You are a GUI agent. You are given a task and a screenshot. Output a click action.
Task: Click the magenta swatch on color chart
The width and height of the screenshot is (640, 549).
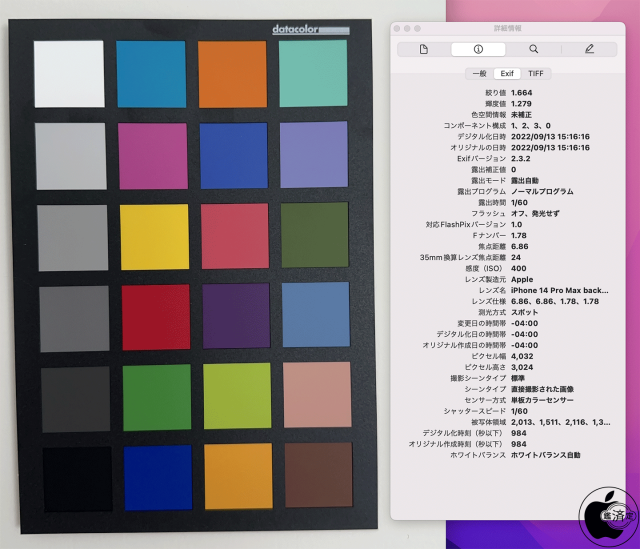pos(153,154)
